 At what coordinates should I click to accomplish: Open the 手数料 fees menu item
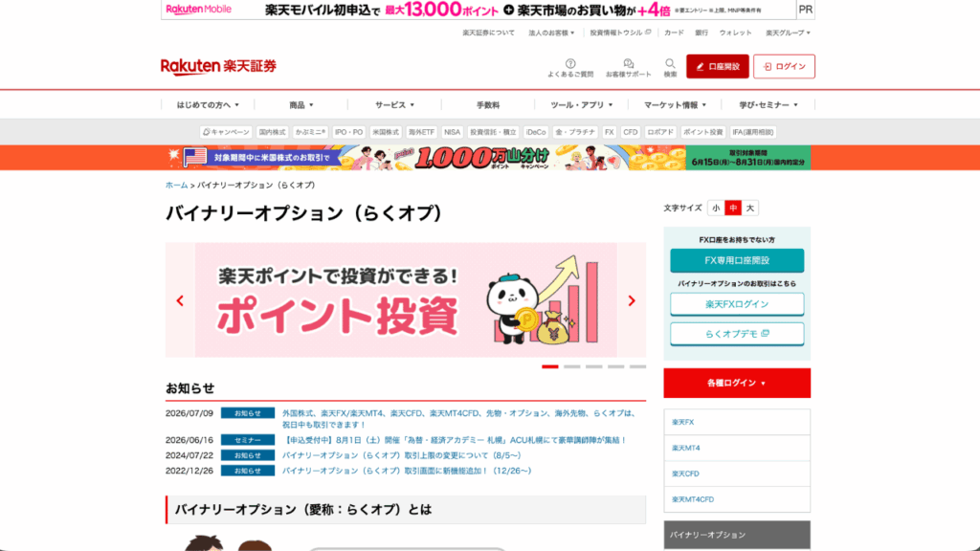tap(488, 105)
